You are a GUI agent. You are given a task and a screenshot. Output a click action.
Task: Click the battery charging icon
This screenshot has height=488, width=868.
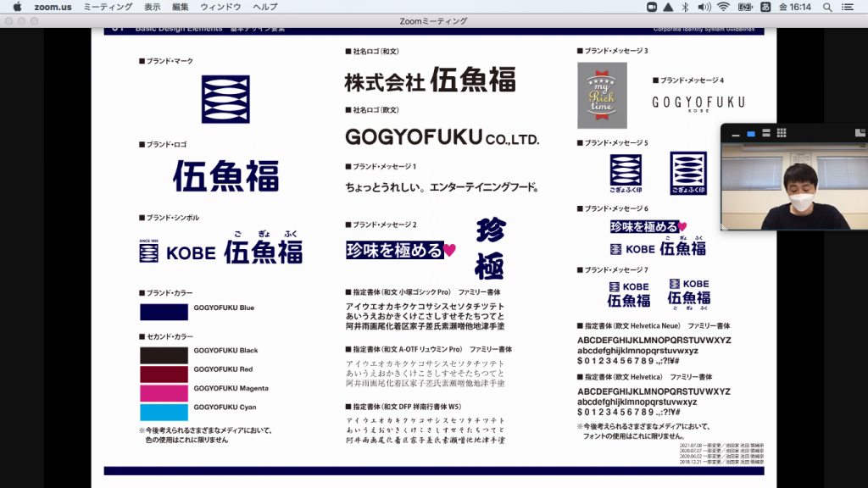[x=745, y=7]
